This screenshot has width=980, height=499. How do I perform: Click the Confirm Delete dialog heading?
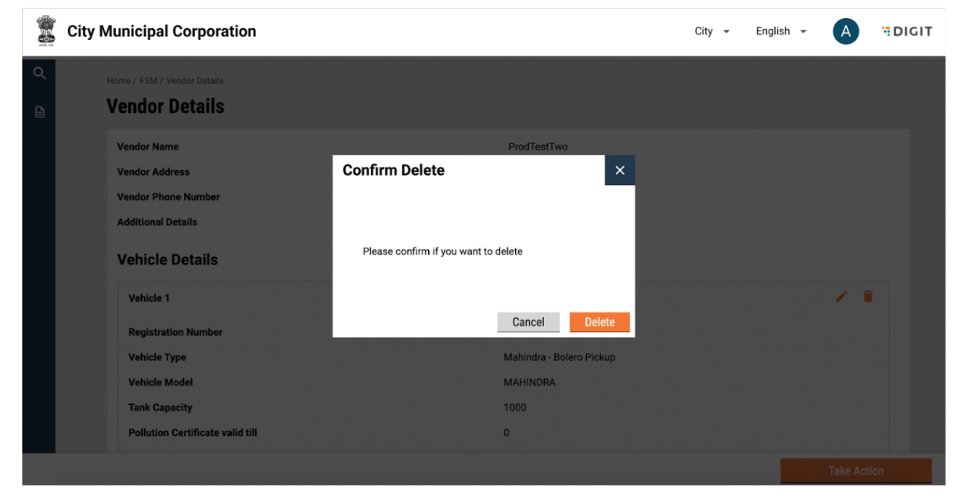click(x=394, y=170)
